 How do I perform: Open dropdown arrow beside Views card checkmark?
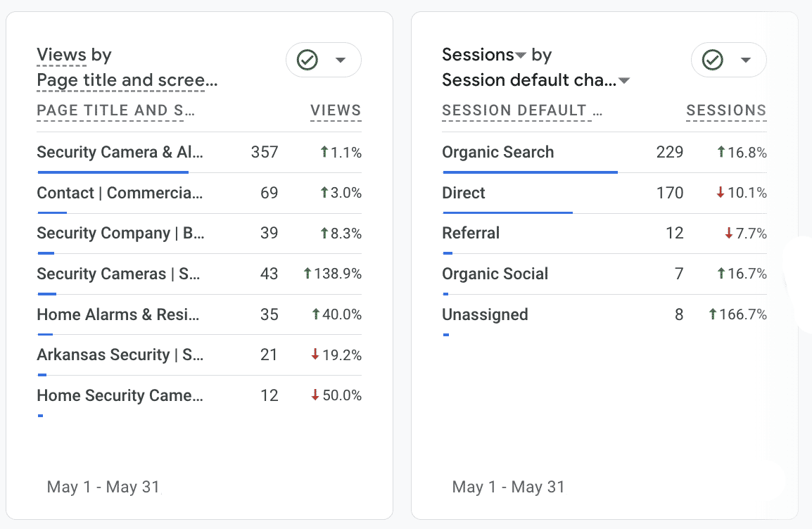coord(341,60)
